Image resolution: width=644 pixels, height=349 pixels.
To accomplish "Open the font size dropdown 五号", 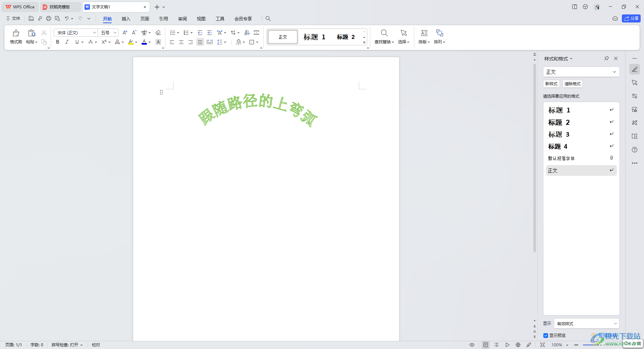I will click(115, 33).
